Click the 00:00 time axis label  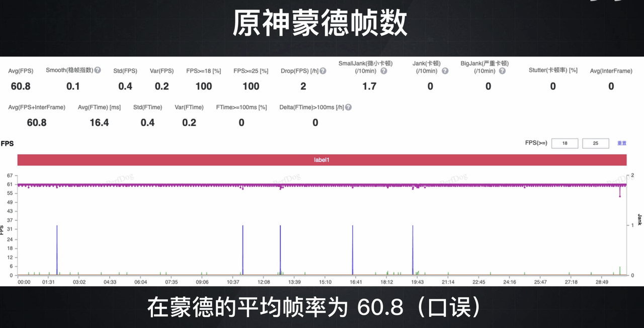pyautogui.click(x=24, y=282)
